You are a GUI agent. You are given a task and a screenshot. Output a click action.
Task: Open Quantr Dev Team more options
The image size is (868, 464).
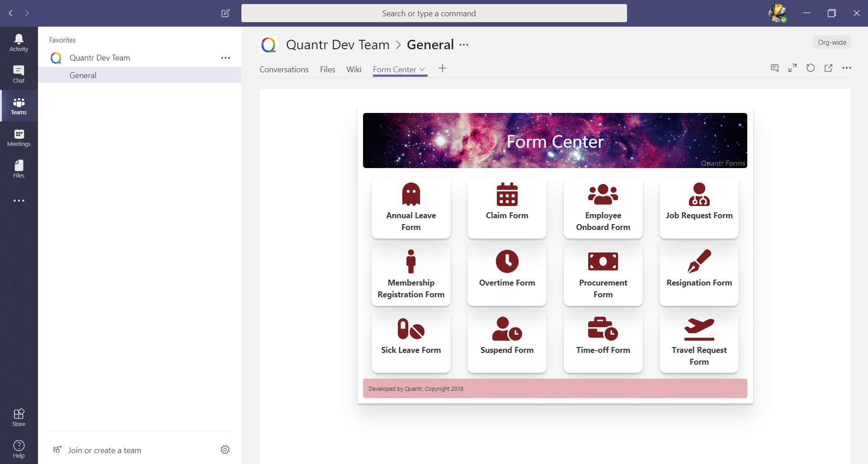tap(226, 58)
